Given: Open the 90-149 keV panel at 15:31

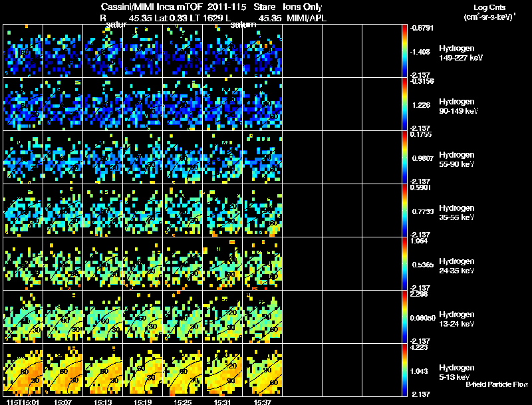Looking at the screenshot, I should [222, 104].
